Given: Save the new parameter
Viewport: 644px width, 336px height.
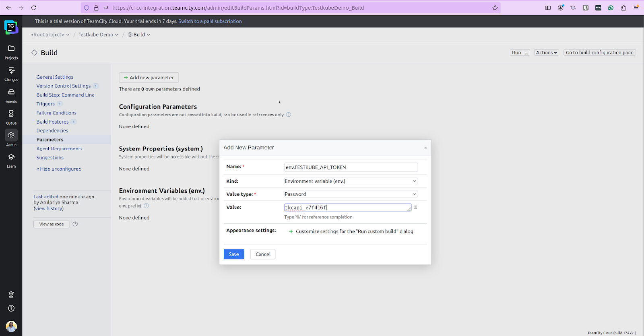Looking at the screenshot, I should [234, 254].
